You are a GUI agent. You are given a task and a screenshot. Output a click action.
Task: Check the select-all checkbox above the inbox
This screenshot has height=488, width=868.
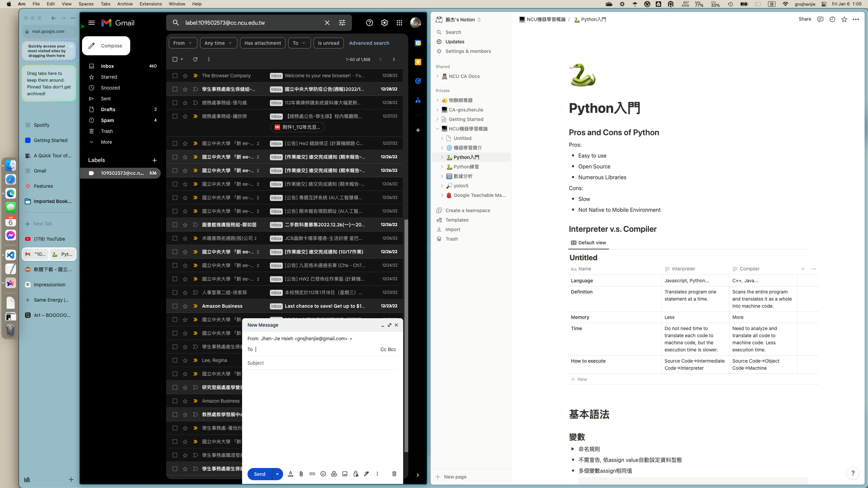click(x=175, y=59)
